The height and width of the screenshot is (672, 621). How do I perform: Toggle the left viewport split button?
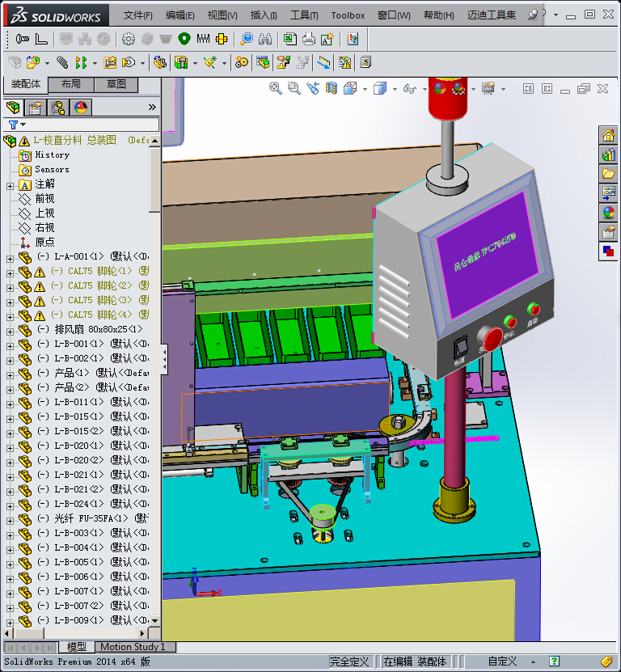pyautogui.click(x=528, y=89)
